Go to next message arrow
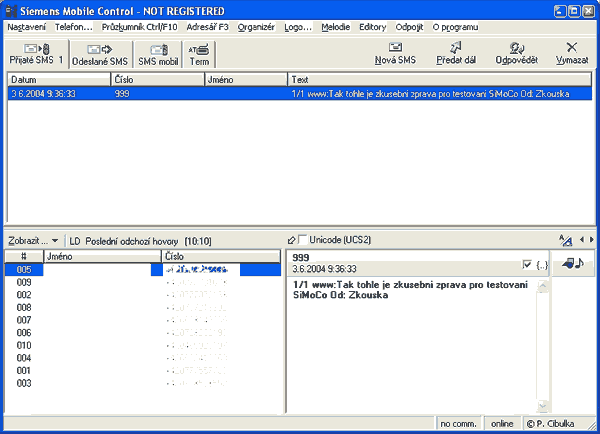 pos(592,240)
